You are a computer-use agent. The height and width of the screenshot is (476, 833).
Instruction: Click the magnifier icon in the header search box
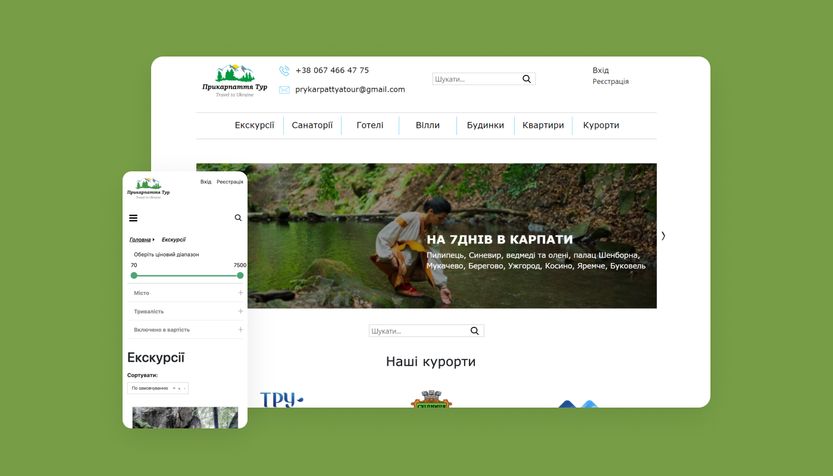[x=526, y=79]
